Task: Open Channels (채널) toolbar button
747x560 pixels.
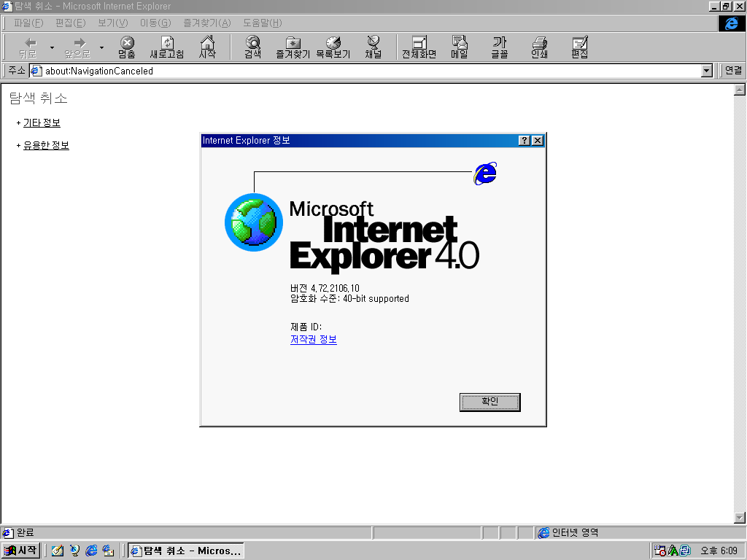Action: pos(373,47)
